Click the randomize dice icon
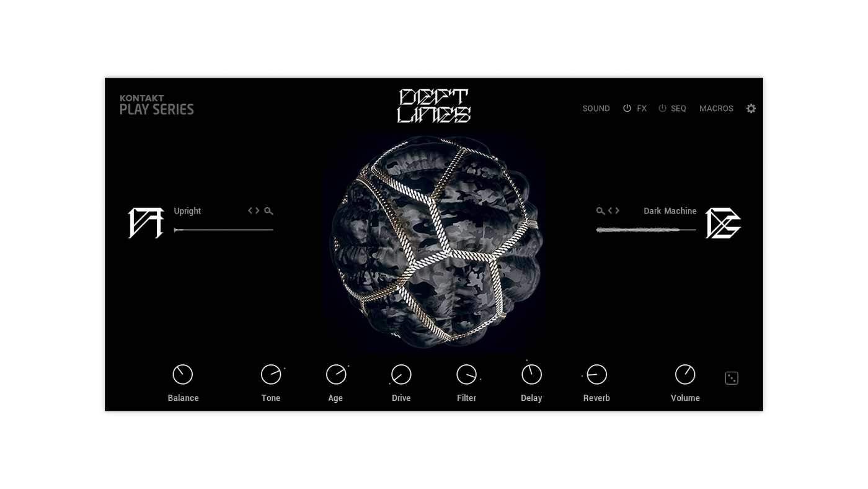868x489 pixels. point(732,378)
